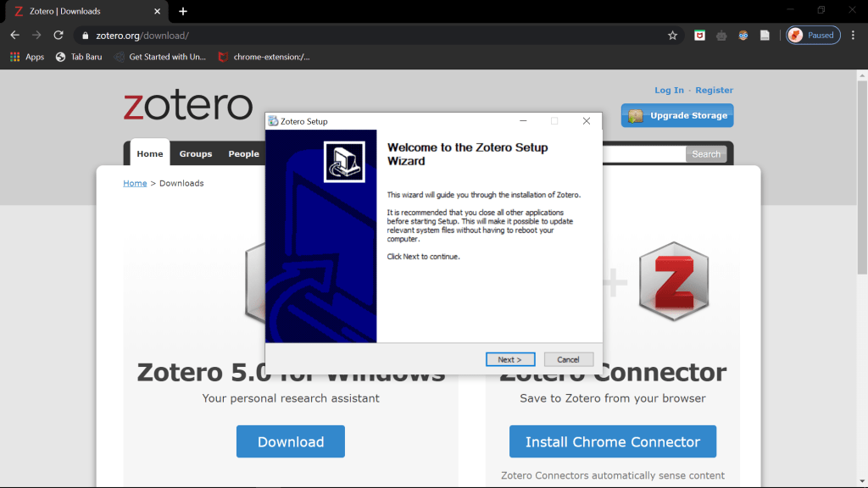The width and height of the screenshot is (868, 488).
Task: Select the Home navigation tab
Action: click(x=150, y=154)
